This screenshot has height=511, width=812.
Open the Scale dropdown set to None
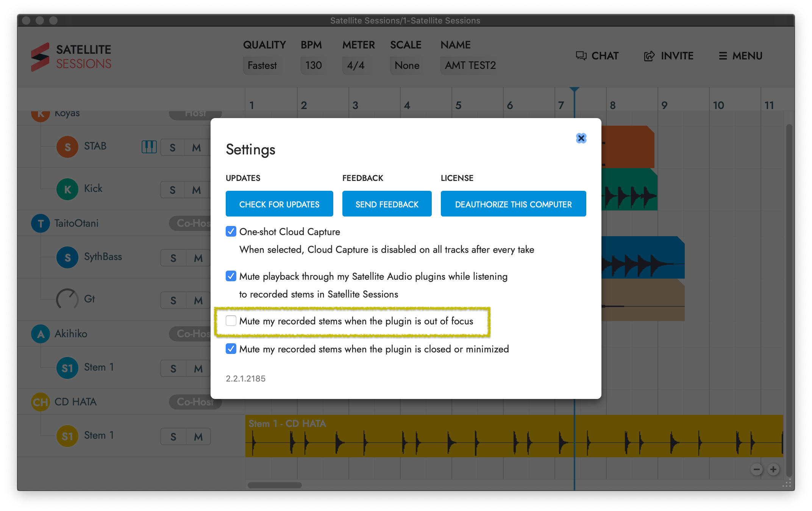[x=407, y=65]
